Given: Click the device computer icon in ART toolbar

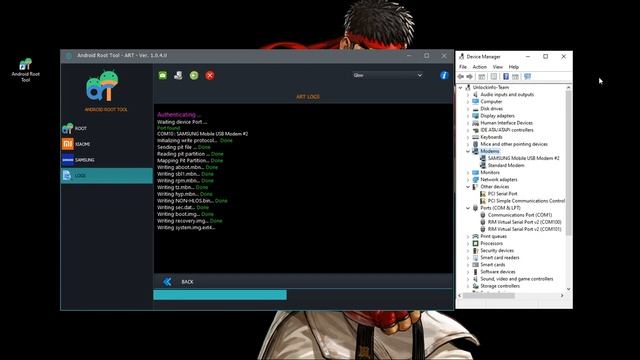Looking at the screenshot, I should point(178,75).
